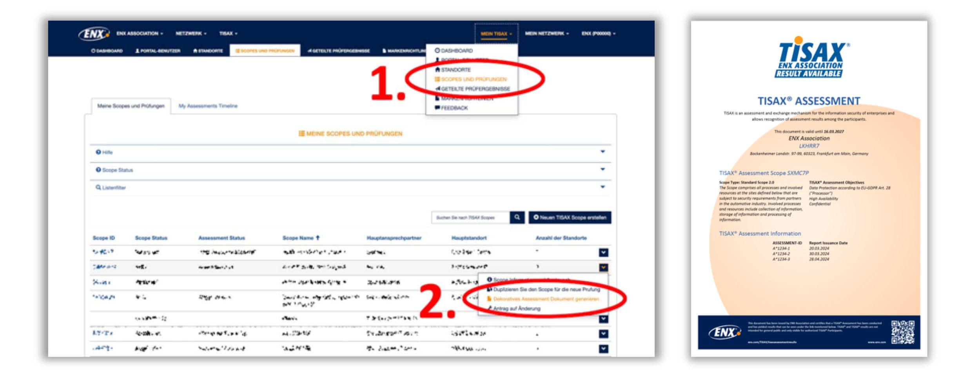The height and width of the screenshot is (377, 980).
Task: Switch to the Meine Scopes und Prüfungen tab
Action: 131,106
